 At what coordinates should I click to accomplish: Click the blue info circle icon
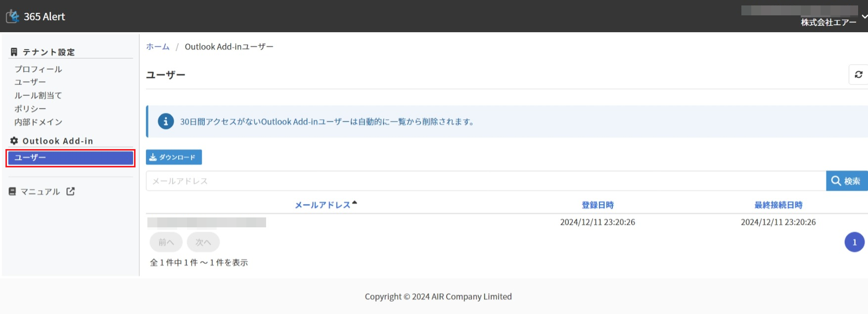coord(166,121)
